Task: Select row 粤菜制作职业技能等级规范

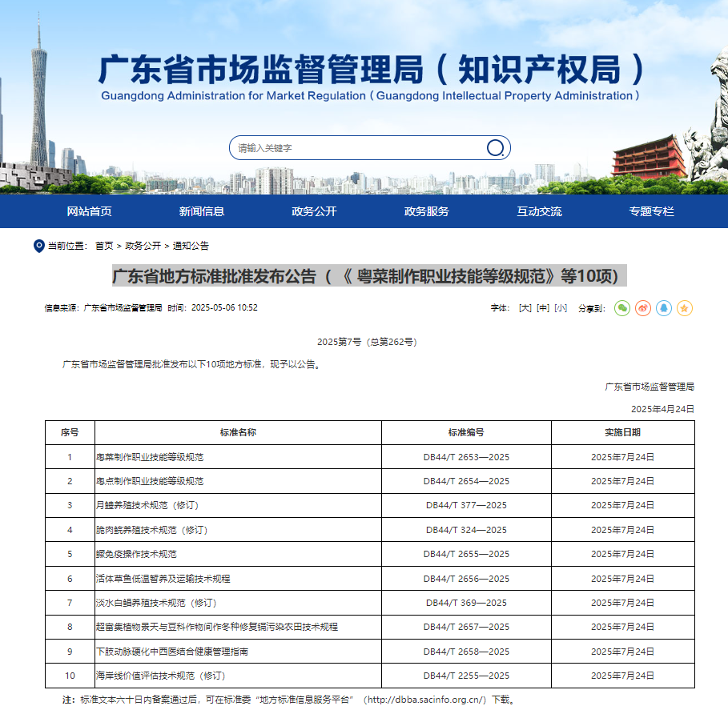Action: (369, 457)
